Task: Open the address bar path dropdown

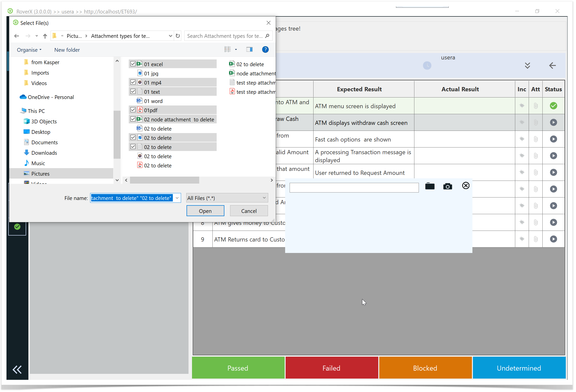Action: pyautogui.click(x=170, y=36)
